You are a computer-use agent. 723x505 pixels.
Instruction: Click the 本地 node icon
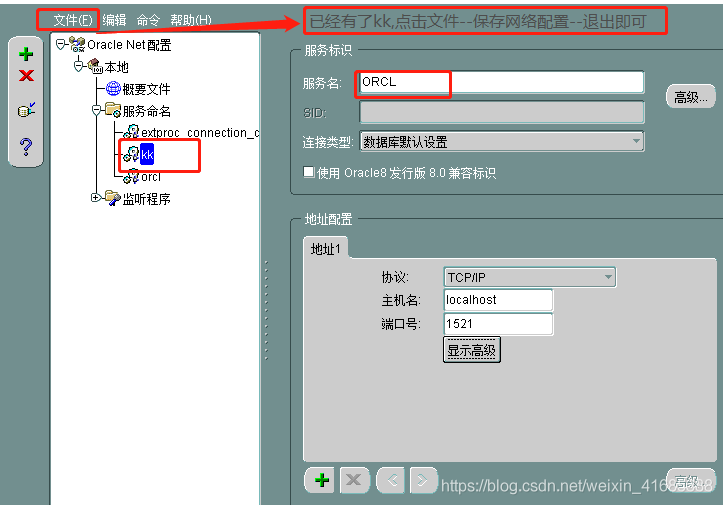pyautogui.click(x=95, y=66)
